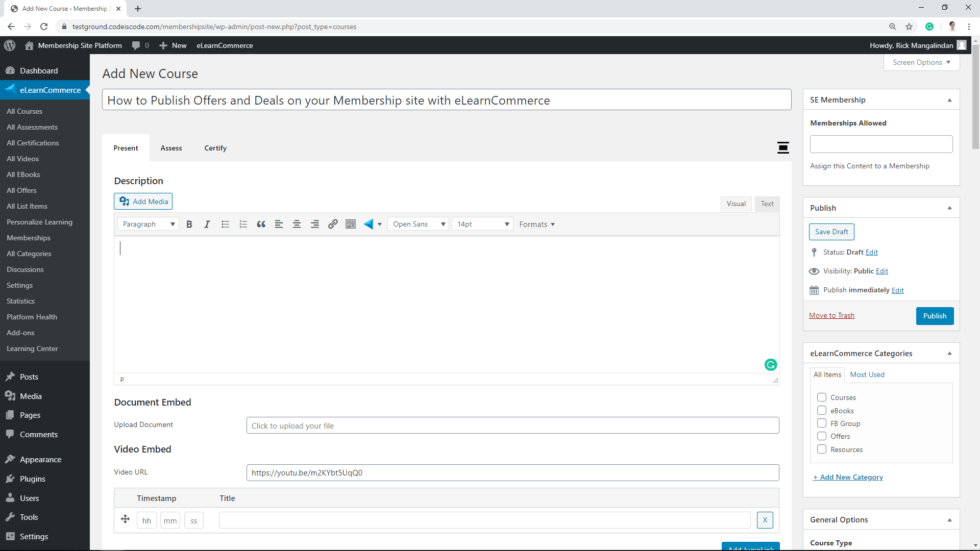Check the Resources category checkbox
980x551 pixels.
point(822,449)
